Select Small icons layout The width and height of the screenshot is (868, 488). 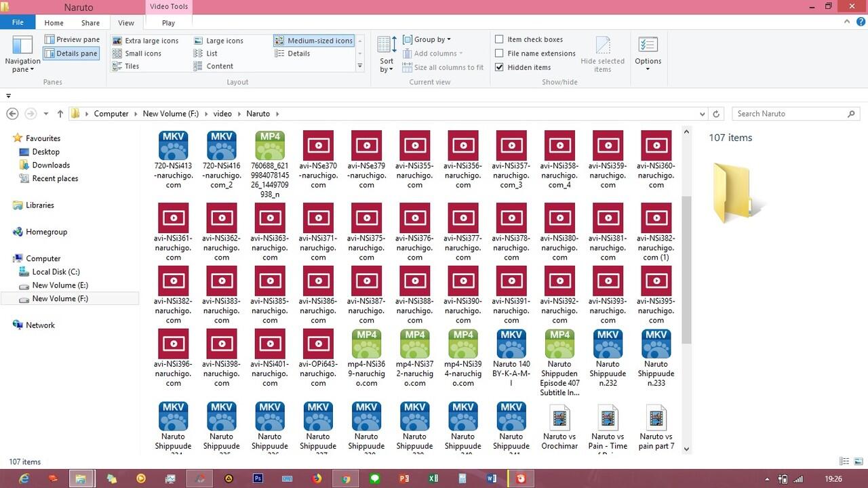pyautogui.click(x=136, y=54)
